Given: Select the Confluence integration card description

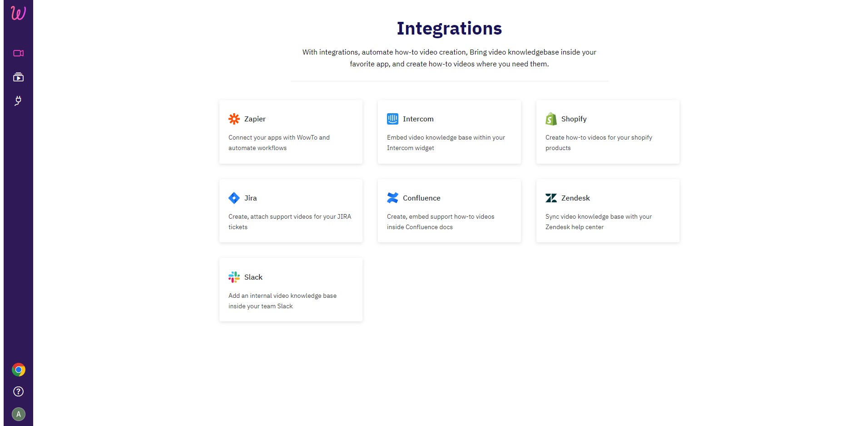Looking at the screenshot, I should tap(441, 222).
